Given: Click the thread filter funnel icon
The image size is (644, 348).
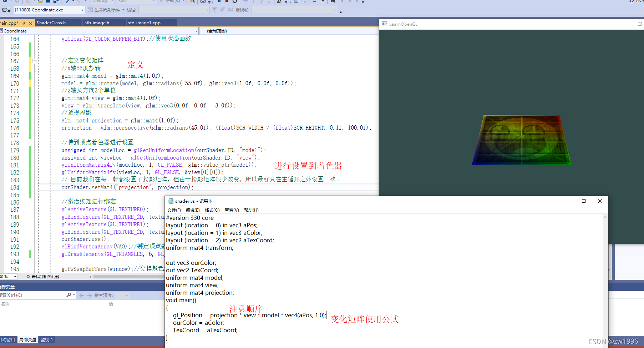Looking at the screenshot, I should (x=214, y=10).
